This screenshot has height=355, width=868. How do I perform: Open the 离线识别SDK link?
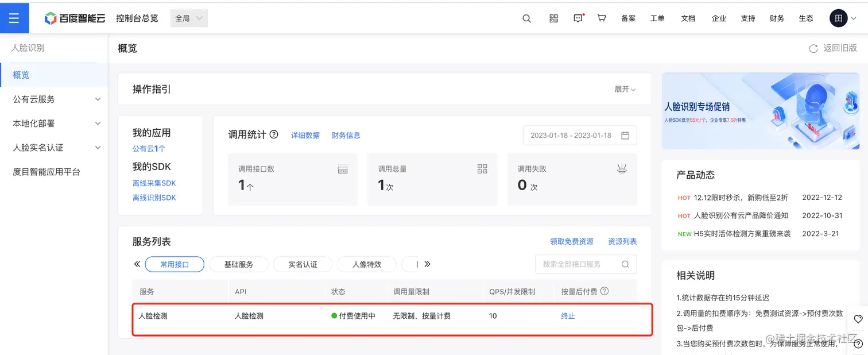(154, 198)
